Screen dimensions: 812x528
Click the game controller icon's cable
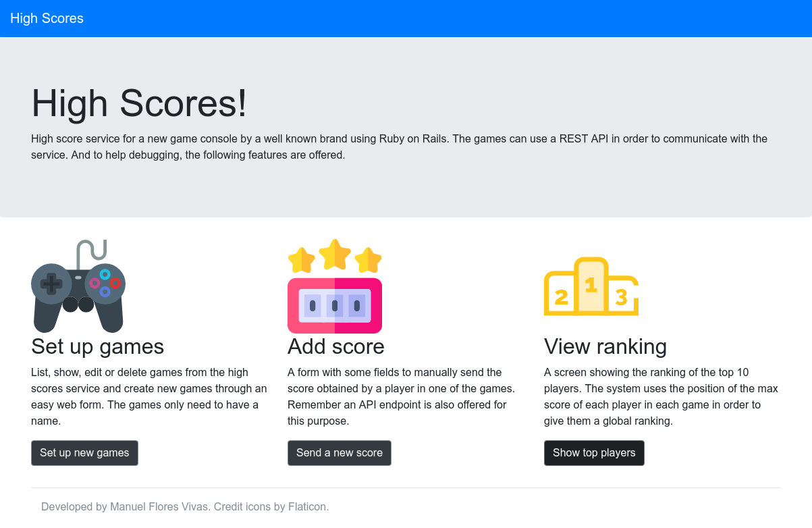(x=90, y=253)
